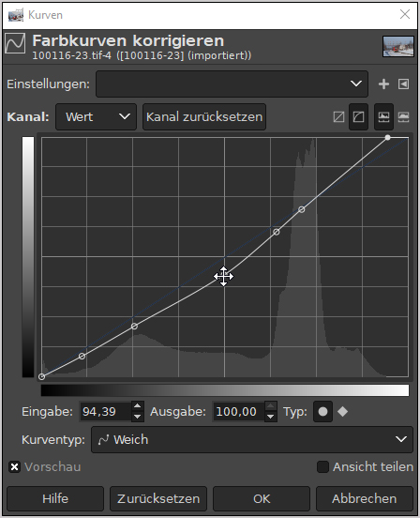The width and height of the screenshot is (420, 518).
Task: Select the logarithmic histogram display icon
Action: click(404, 116)
